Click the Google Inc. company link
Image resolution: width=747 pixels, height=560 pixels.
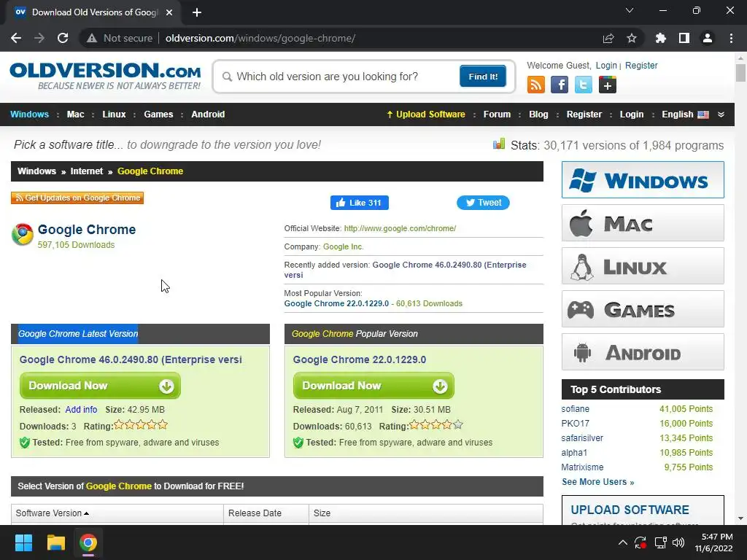(x=343, y=246)
